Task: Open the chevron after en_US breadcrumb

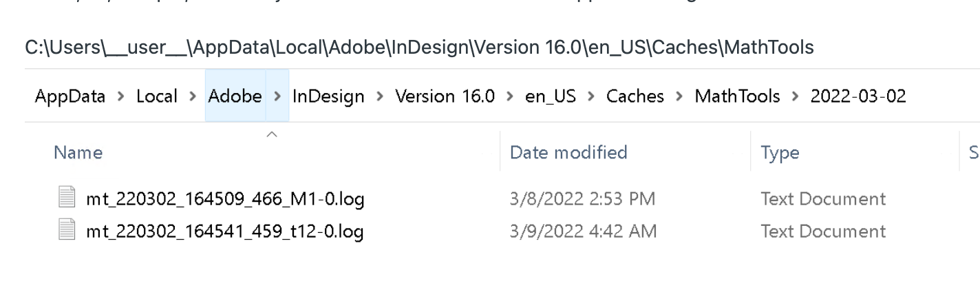Action: [591, 96]
